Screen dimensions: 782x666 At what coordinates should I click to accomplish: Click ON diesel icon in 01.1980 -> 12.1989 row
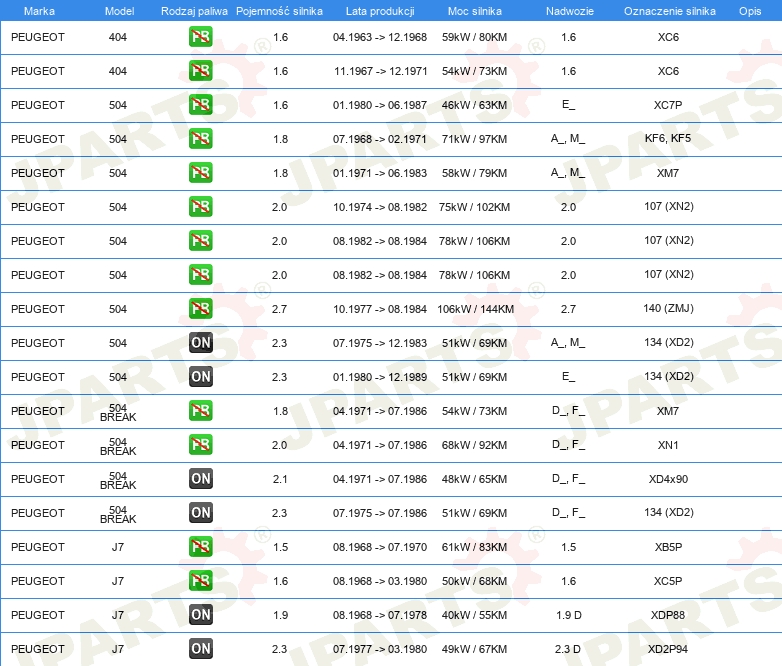point(200,377)
